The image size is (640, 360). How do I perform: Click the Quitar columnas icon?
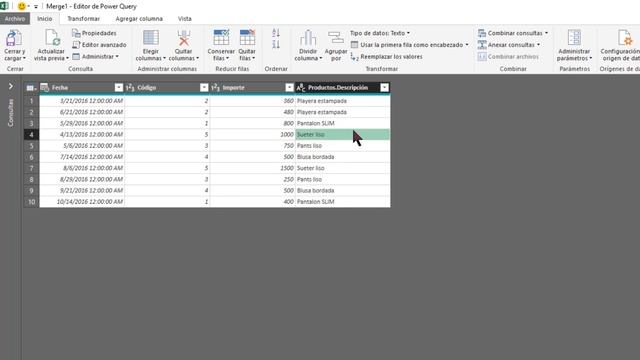(x=184, y=38)
